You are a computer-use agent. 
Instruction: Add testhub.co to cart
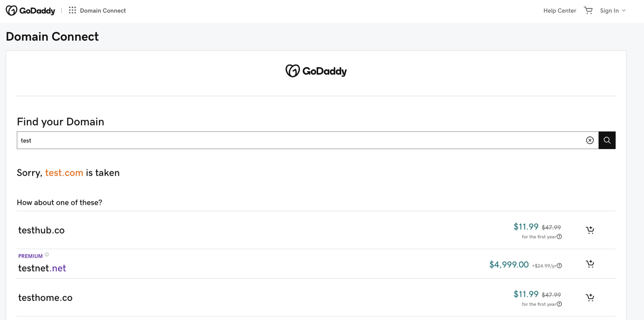[590, 230]
